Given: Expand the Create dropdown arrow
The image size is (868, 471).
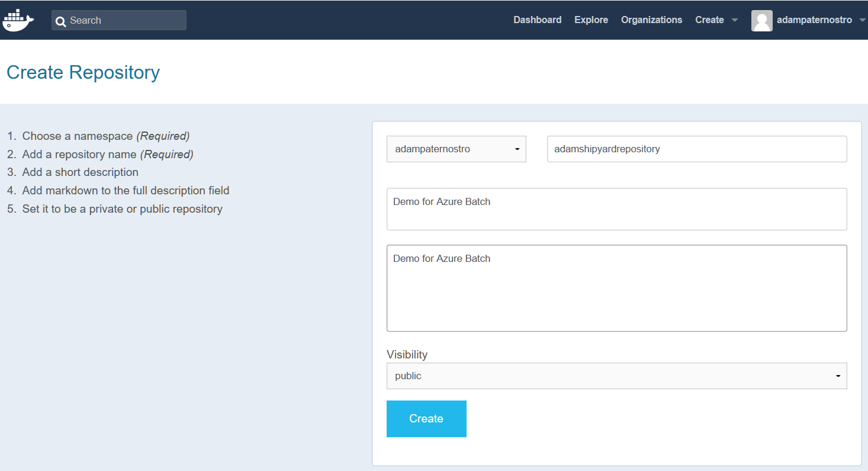Looking at the screenshot, I should [x=735, y=20].
